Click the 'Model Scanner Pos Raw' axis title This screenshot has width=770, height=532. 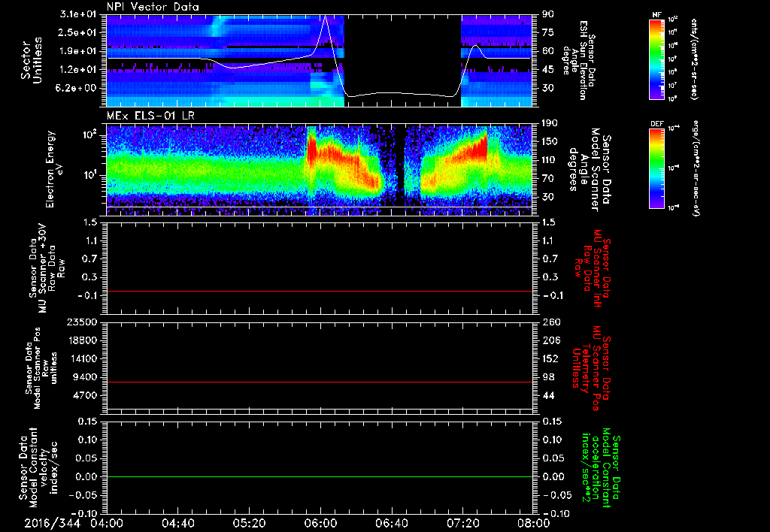[x=41, y=368]
